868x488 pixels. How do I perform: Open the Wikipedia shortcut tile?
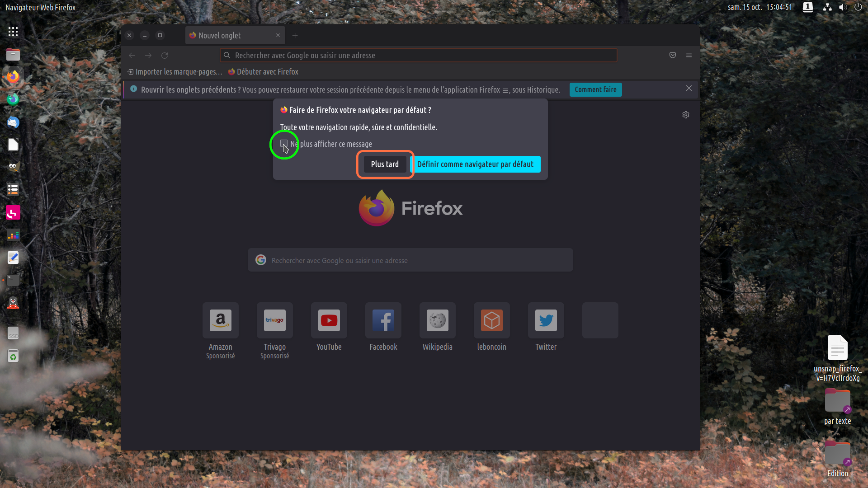click(438, 320)
